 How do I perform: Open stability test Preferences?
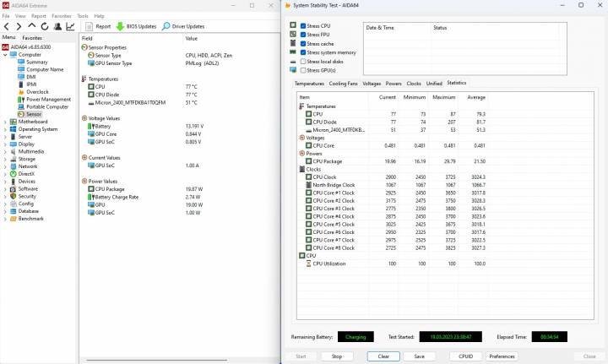click(x=502, y=356)
